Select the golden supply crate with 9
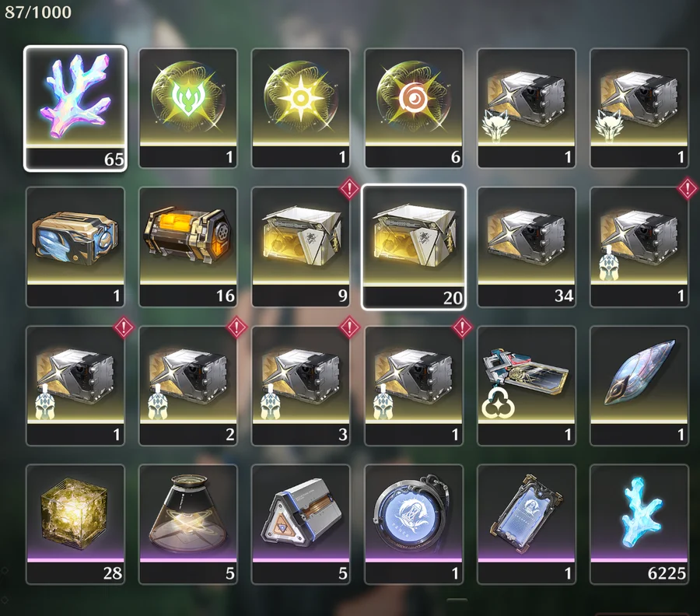Screen dimensions: 700x616 [301, 247]
